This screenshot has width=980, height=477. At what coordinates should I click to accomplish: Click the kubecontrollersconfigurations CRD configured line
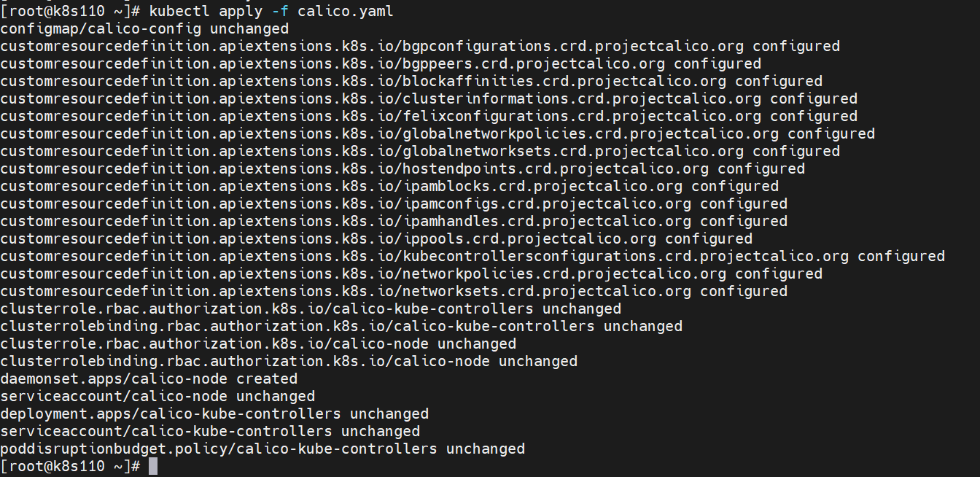click(472, 256)
